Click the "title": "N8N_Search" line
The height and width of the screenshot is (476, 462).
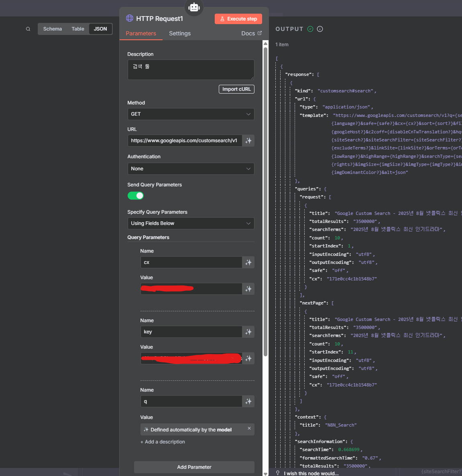pos(328,425)
